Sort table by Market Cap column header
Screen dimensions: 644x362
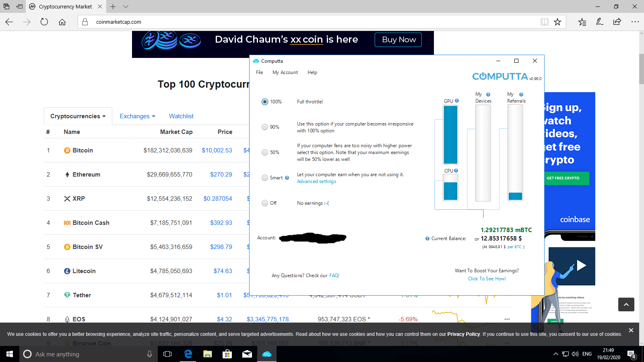[x=176, y=132]
